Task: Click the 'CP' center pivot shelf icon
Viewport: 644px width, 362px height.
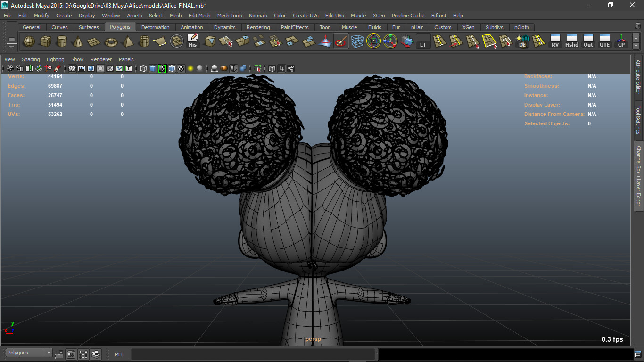Action: point(621,41)
